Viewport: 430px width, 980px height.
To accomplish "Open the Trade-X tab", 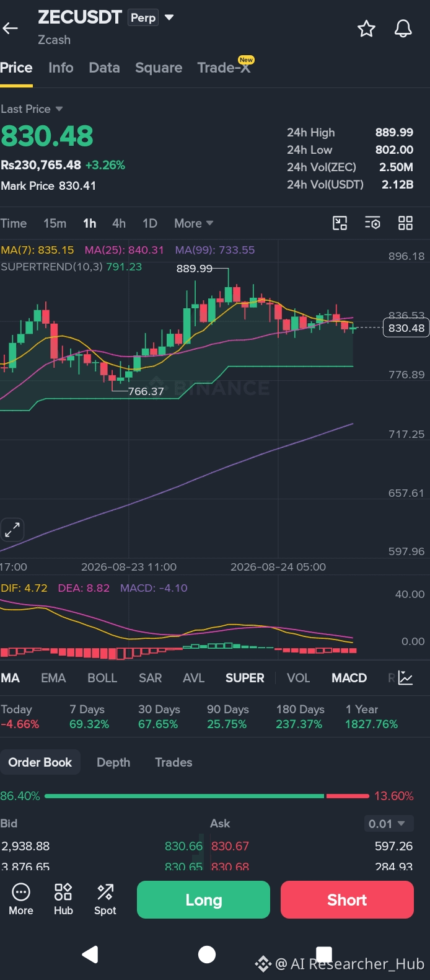I will [224, 68].
